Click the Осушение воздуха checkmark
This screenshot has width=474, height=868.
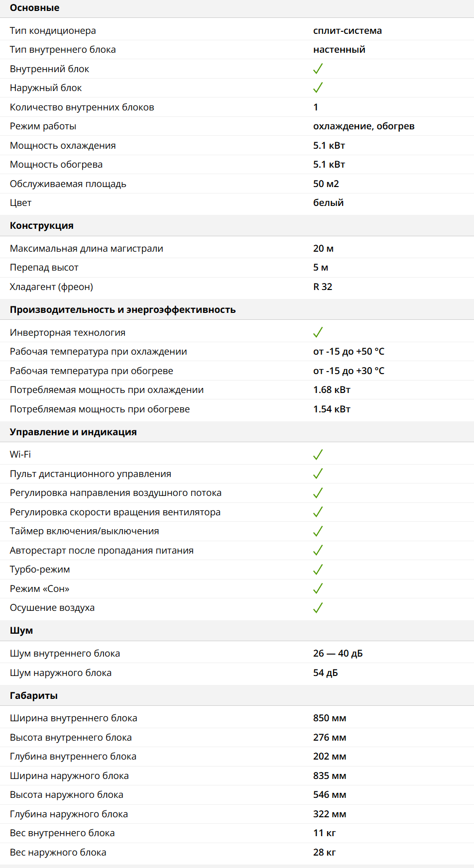tap(318, 608)
